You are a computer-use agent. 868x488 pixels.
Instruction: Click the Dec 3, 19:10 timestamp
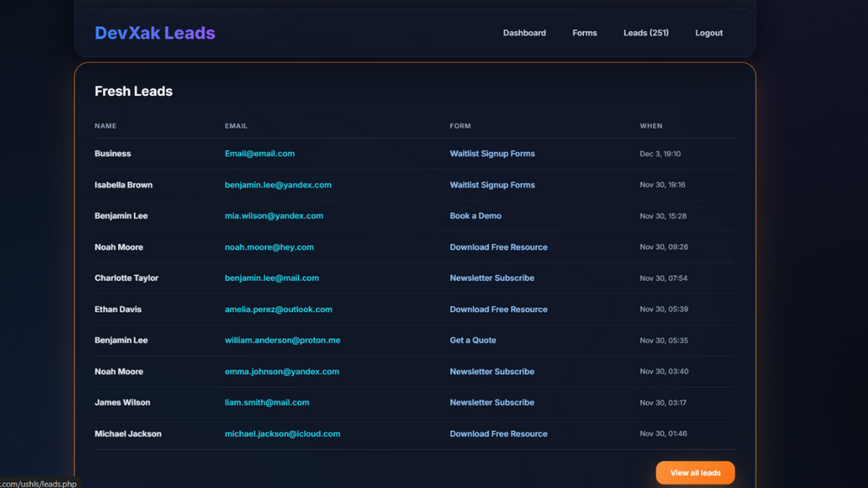click(x=660, y=154)
